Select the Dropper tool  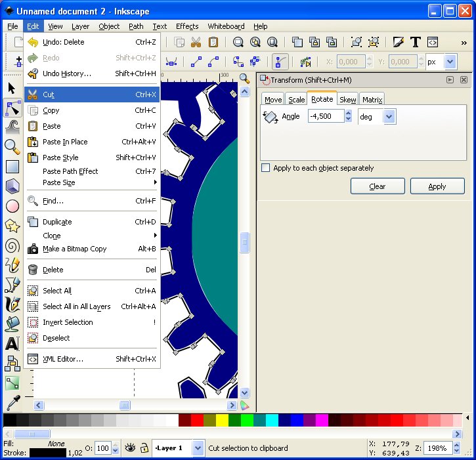click(x=12, y=402)
